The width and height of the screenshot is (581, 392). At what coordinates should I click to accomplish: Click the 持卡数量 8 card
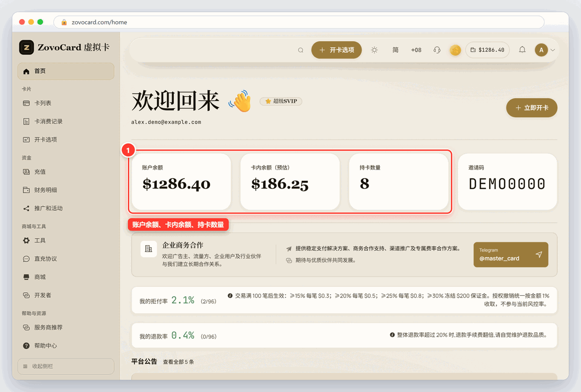pyautogui.click(x=399, y=182)
